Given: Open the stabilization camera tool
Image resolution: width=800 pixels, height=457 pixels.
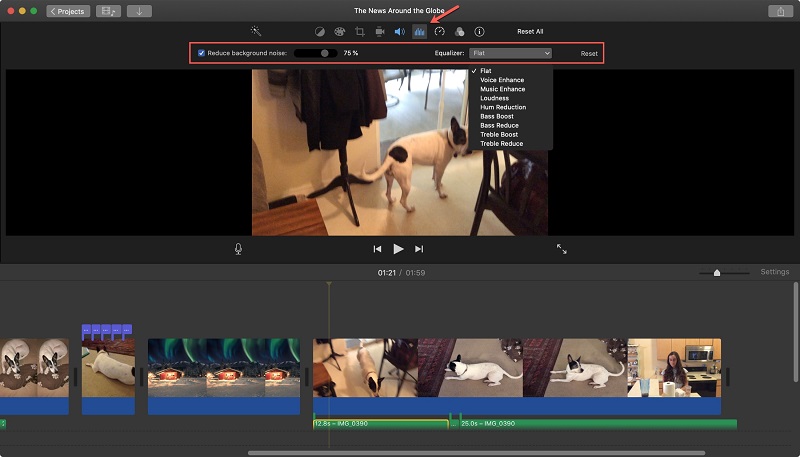Looking at the screenshot, I should [379, 32].
